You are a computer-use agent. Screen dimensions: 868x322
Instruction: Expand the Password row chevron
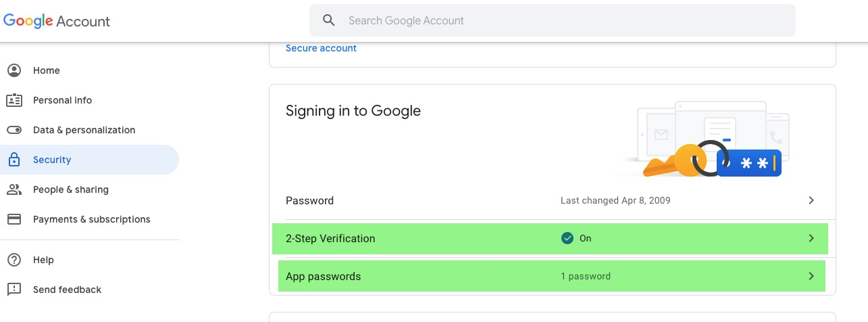click(x=811, y=200)
